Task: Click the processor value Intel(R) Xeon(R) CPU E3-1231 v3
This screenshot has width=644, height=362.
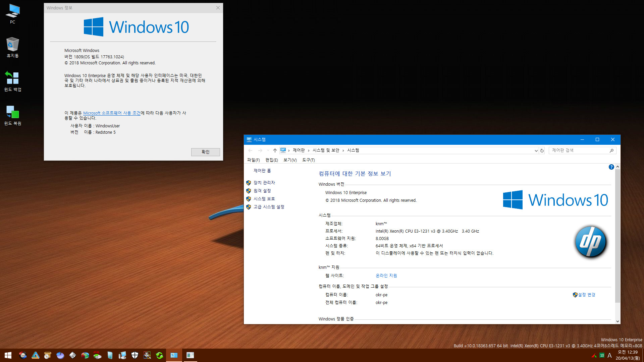Action: 427,231
